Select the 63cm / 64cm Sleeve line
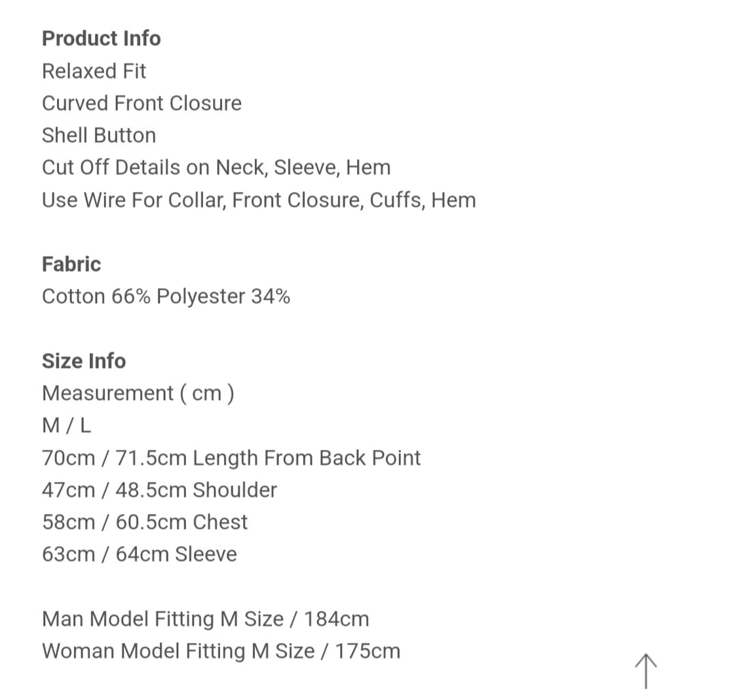Screen dimensions: 737x700 140,555
